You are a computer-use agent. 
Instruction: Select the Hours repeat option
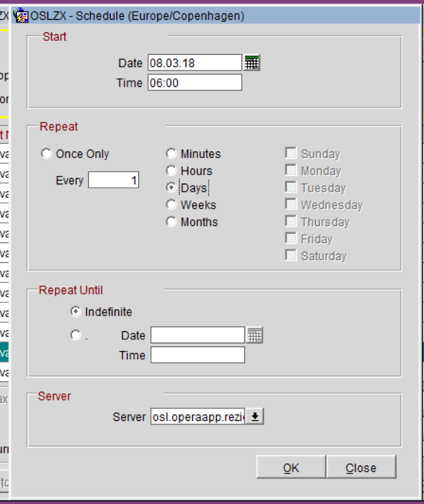coord(171,171)
